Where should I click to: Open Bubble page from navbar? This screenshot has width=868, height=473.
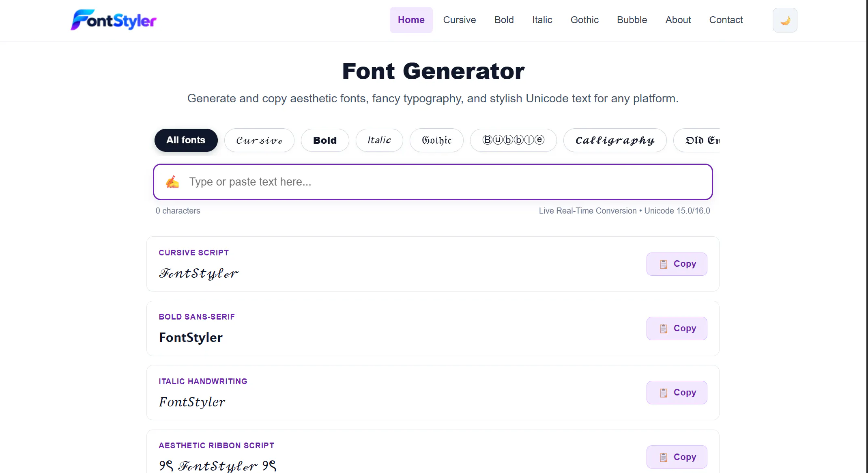coord(632,20)
